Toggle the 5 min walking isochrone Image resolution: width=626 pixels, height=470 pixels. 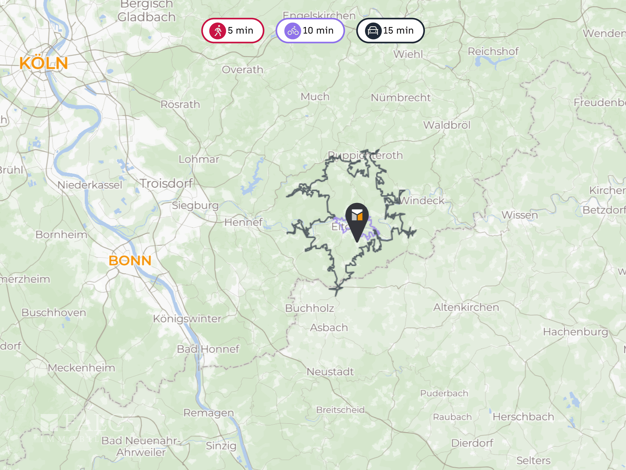pyautogui.click(x=233, y=30)
